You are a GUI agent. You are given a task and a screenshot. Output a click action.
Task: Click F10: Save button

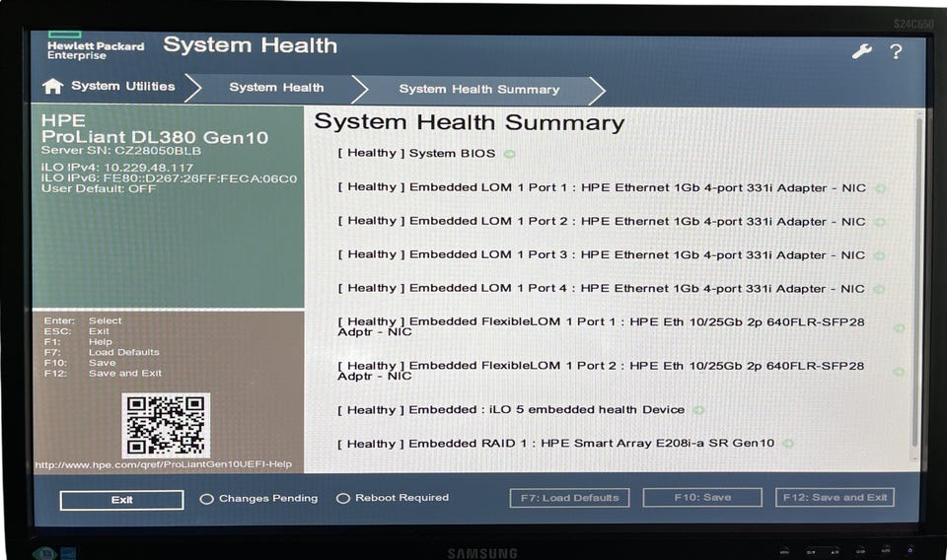(702, 497)
